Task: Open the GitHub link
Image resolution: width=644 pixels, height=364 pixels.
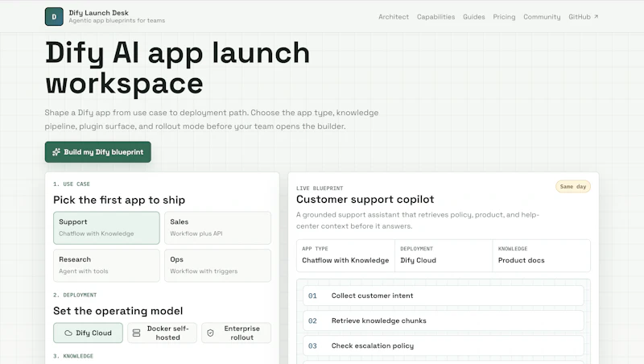Action: click(583, 17)
